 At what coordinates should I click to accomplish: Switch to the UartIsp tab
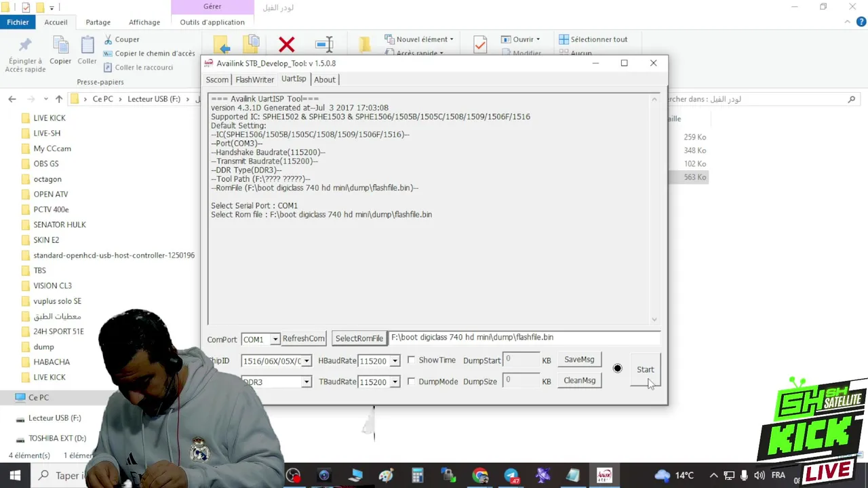coord(294,79)
